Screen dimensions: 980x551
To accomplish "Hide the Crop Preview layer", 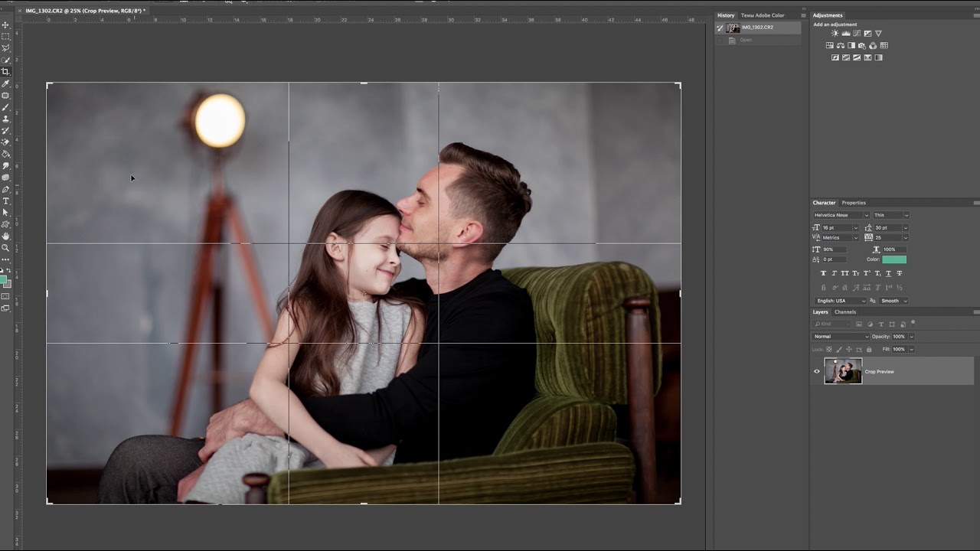I will coord(816,372).
